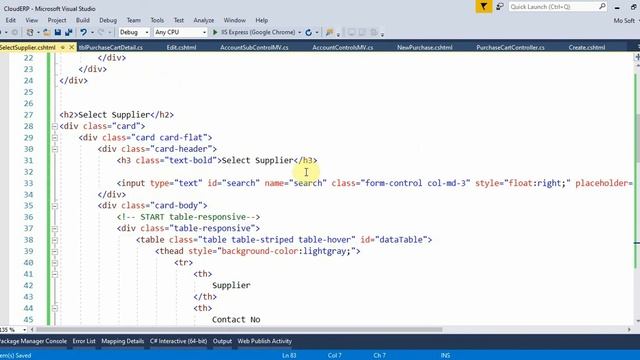The image size is (640, 360).
Task: Click the horizontal scrollbar left arrow
Action: pos(32,329)
